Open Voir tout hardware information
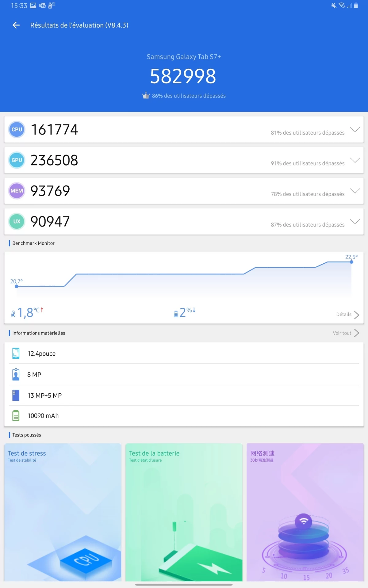Image resolution: width=368 pixels, height=588 pixels. point(342,333)
